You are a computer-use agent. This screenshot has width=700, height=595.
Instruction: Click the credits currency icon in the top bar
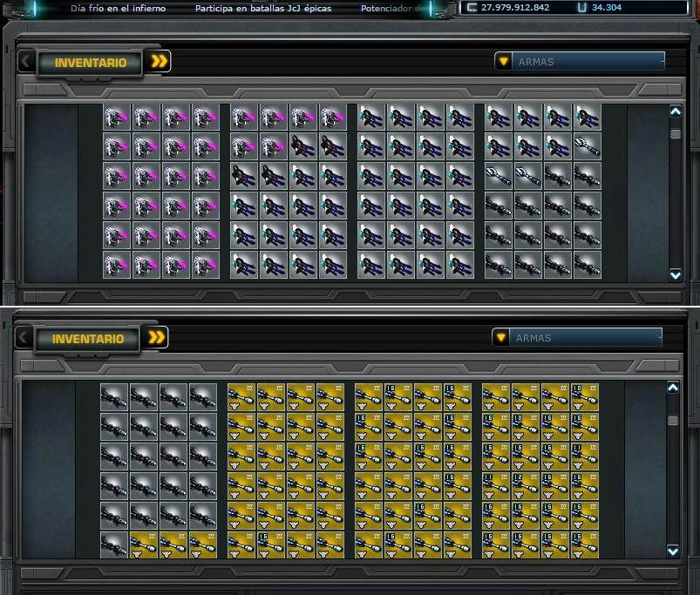click(x=472, y=8)
